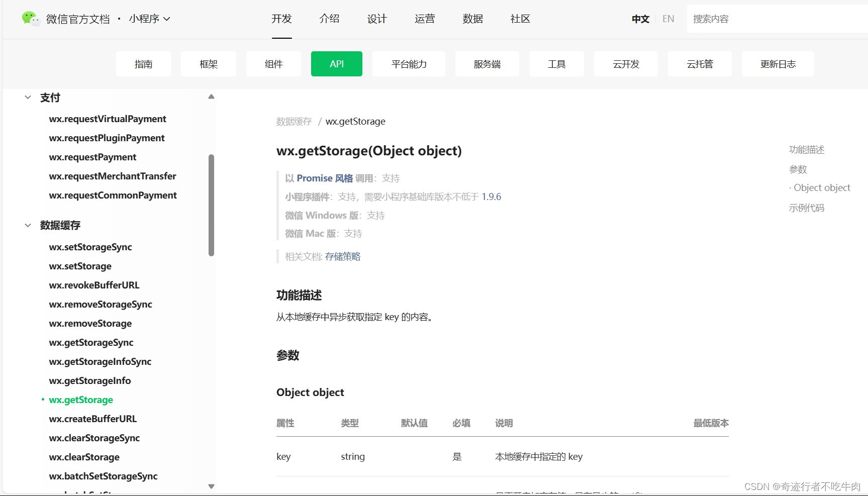Open the 社区 menu item

click(x=520, y=19)
